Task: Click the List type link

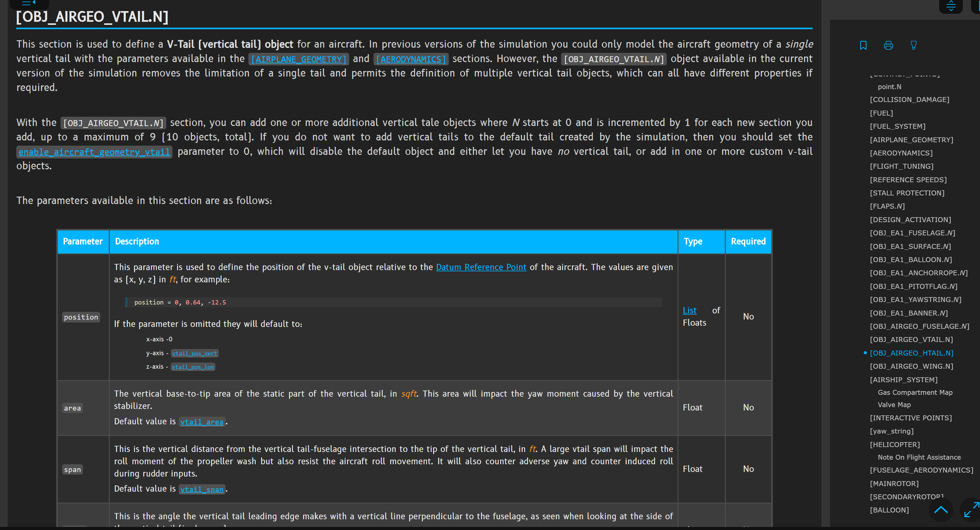Action: (689, 310)
